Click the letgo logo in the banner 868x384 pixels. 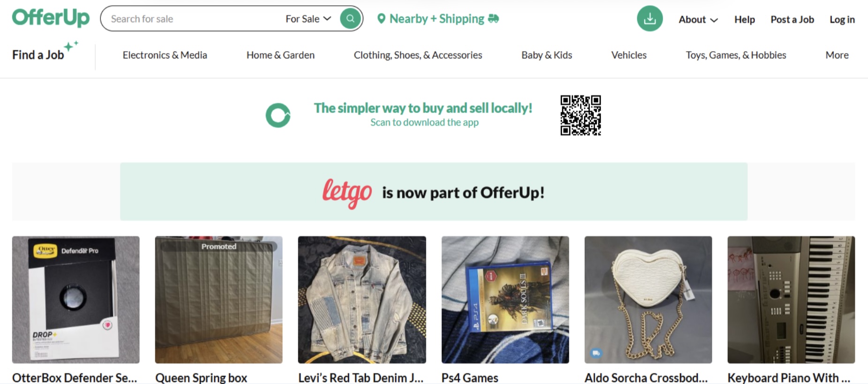click(347, 192)
